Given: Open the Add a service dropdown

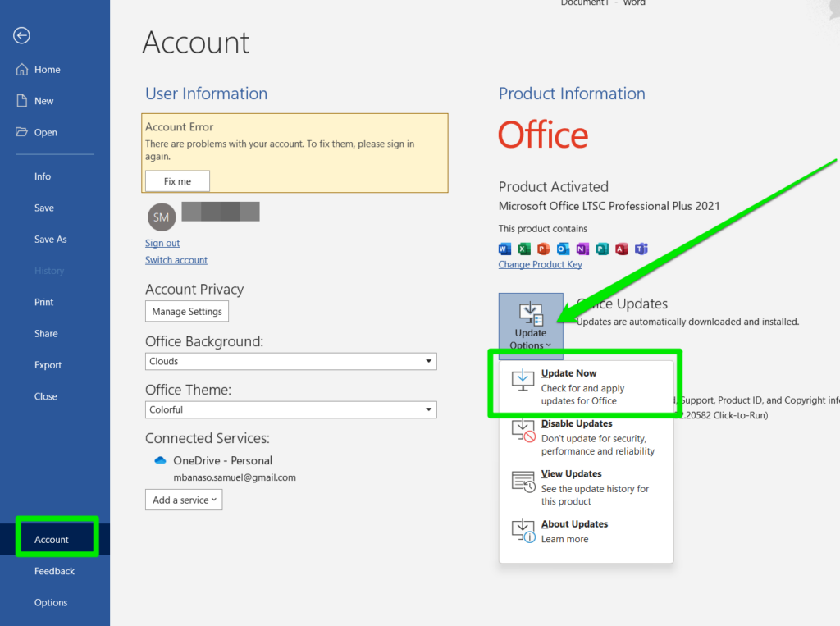Looking at the screenshot, I should [183, 499].
